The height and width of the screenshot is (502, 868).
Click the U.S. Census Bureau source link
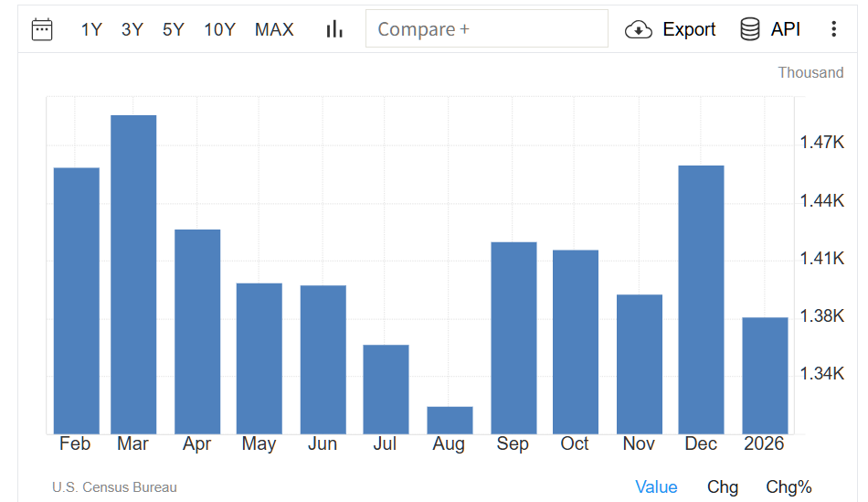click(114, 487)
